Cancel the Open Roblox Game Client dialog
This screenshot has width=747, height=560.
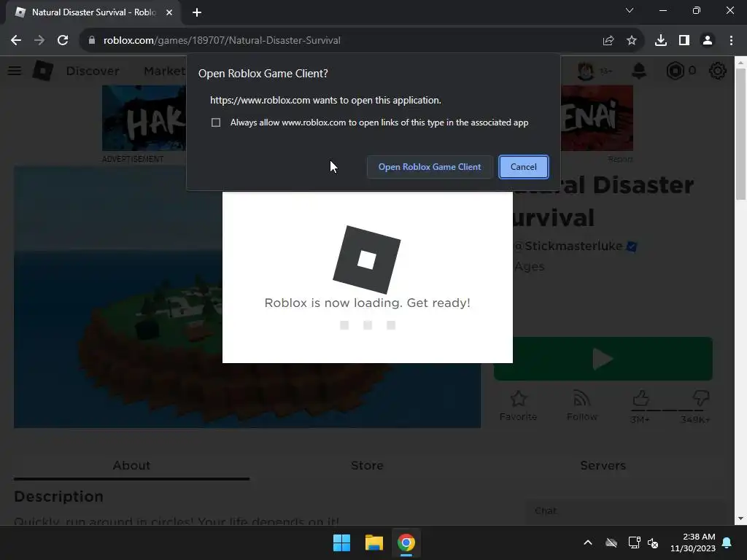coord(524,167)
